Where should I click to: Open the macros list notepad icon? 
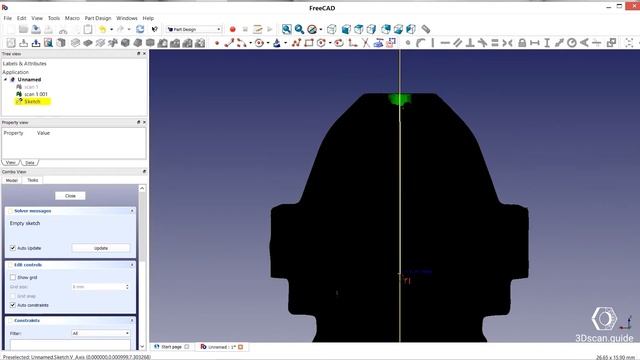[258, 29]
